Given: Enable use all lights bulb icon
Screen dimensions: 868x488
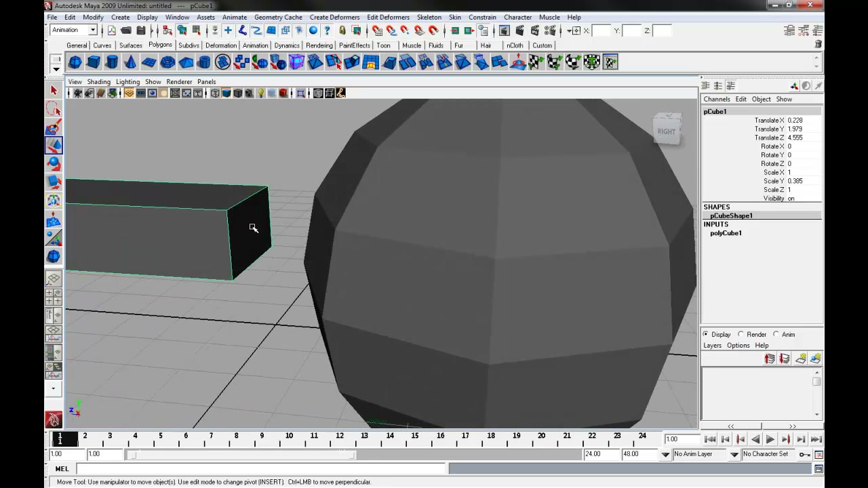Looking at the screenshot, I should tap(260, 94).
